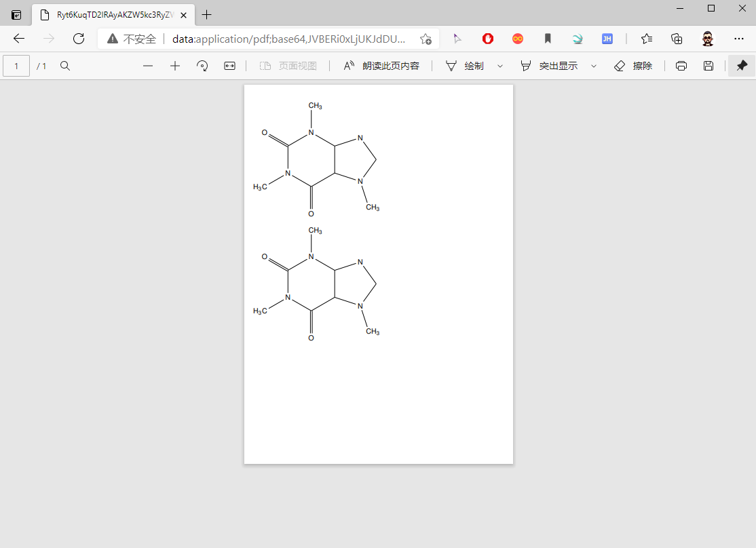Viewport: 756px width, 548px height.
Task: Open the cursor extension icon
Action: pos(457,39)
